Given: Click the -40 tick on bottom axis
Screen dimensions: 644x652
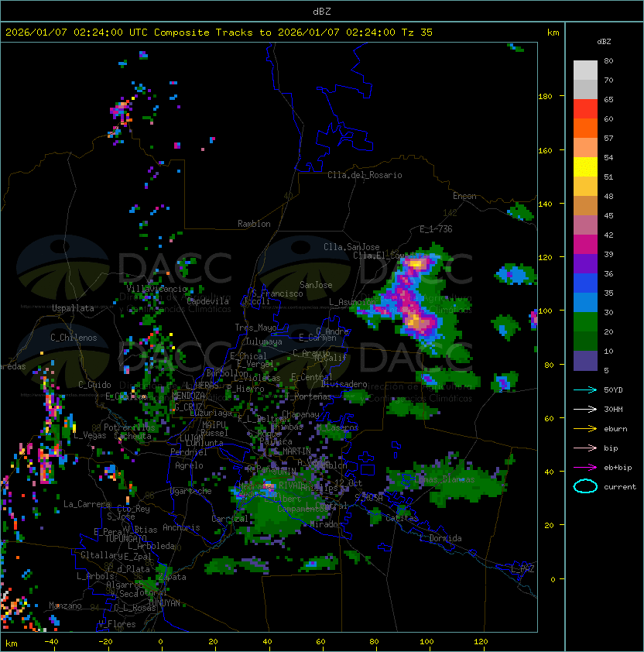Looking at the screenshot, I should (51, 642).
